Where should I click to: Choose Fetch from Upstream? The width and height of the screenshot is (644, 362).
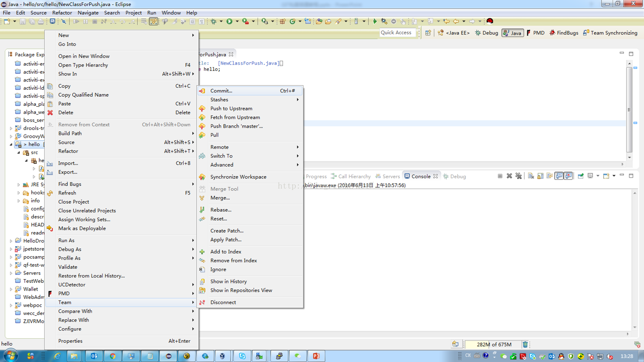[x=250, y=118]
